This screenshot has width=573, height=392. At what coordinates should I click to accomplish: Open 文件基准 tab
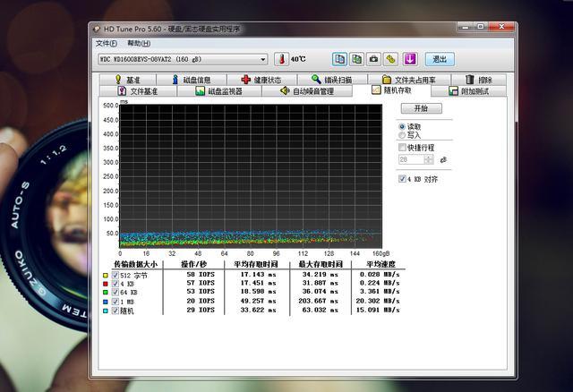pyautogui.click(x=138, y=91)
